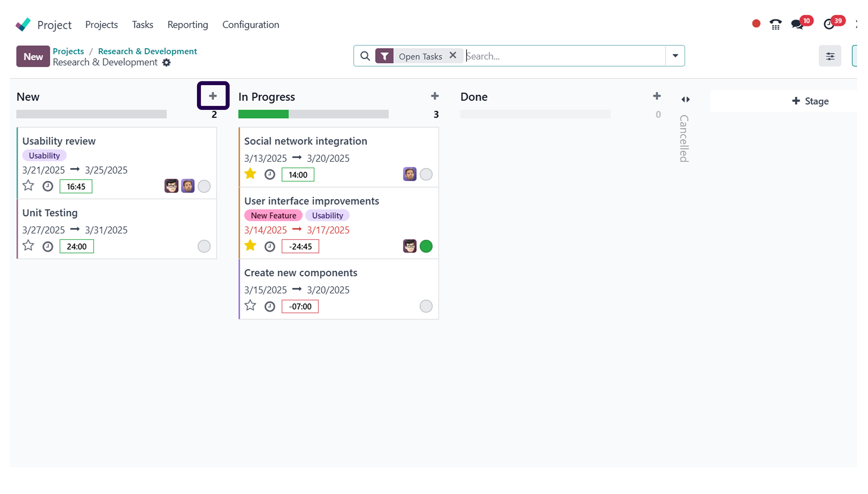This screenshot has width=868, height=494.
Task: Expand the search options dropdown arrow
Action: [x=675, y=56]
